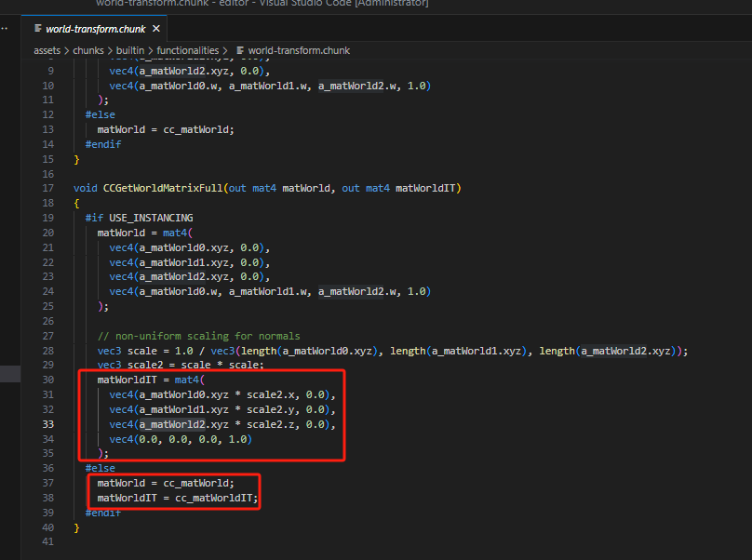This screenshot has width=752, height=560.
Task: Click 'a_matWorld1.w' on line 10
Action: tap(269, 86)
